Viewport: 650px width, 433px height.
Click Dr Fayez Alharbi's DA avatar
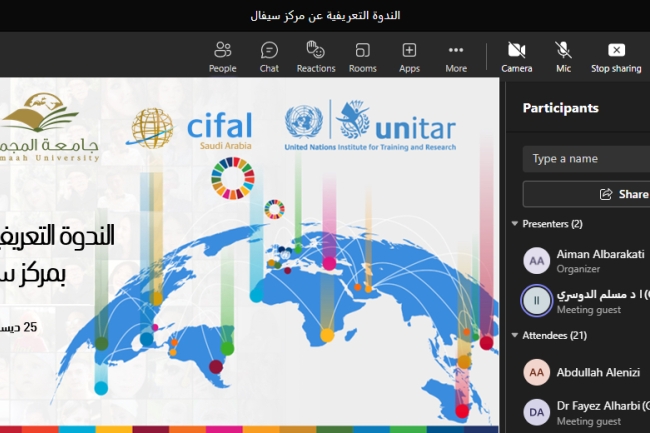536,412
